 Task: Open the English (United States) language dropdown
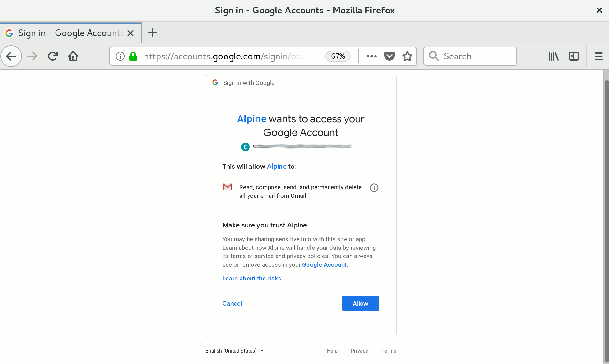pos(234,351)
